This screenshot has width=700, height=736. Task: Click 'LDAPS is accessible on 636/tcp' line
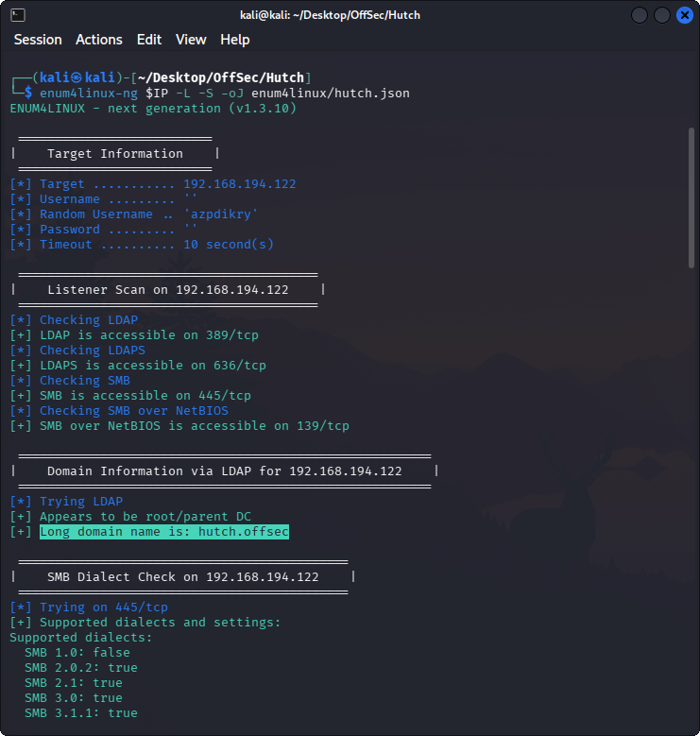(x=153, y=366)
